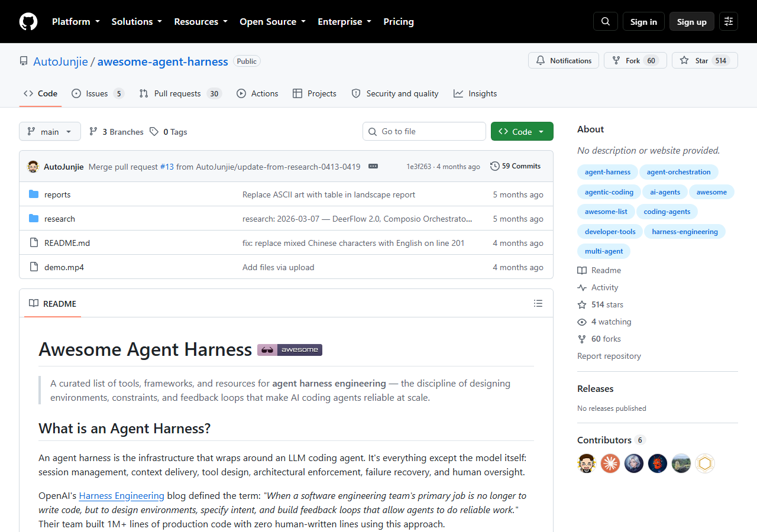This screenshot has height=532, width=757.
Task: Switch to the Pull requests tab
Action: click(x=180, y=93)
